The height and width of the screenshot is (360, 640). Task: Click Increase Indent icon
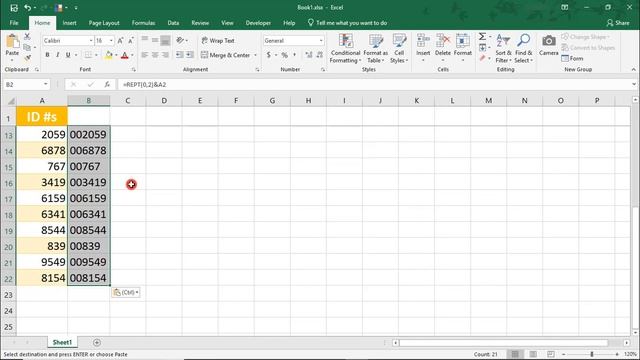click(x=190, y=55)
